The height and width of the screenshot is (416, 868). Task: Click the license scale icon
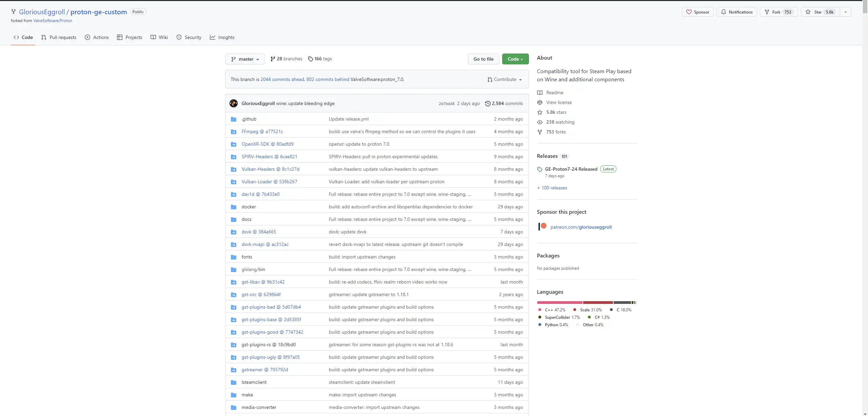[x=540, y=102]
